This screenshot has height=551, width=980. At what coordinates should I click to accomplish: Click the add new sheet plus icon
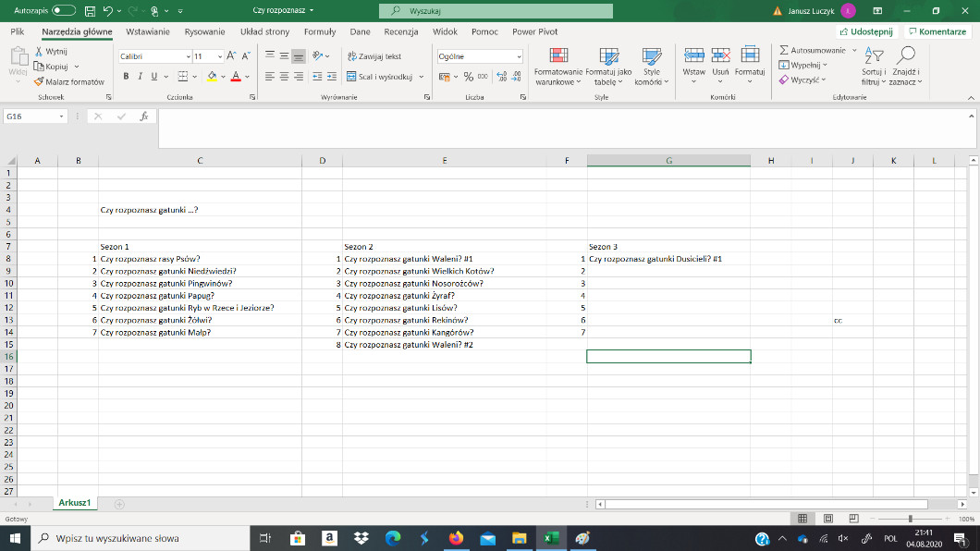pyautogui.click(x=118, y=503)
